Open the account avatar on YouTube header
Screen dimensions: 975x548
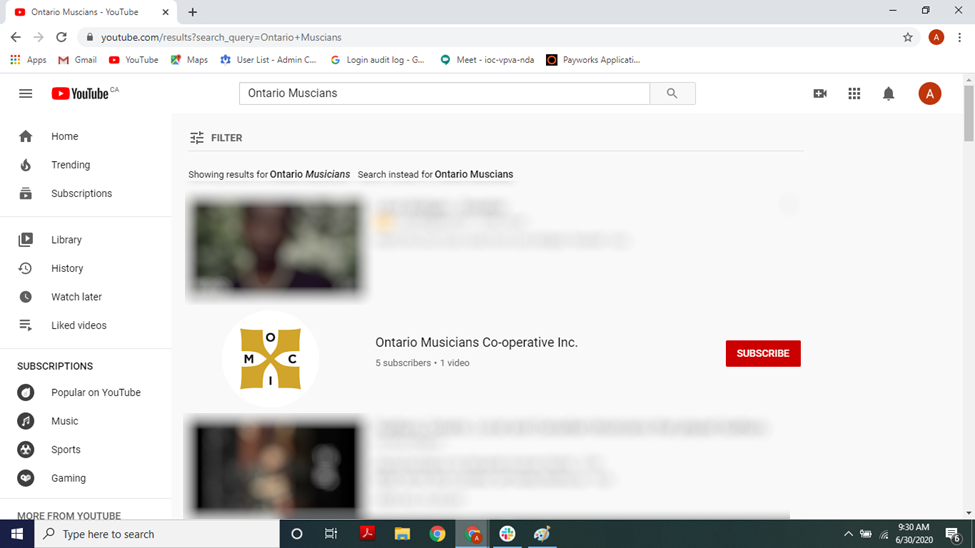(930, 93)
